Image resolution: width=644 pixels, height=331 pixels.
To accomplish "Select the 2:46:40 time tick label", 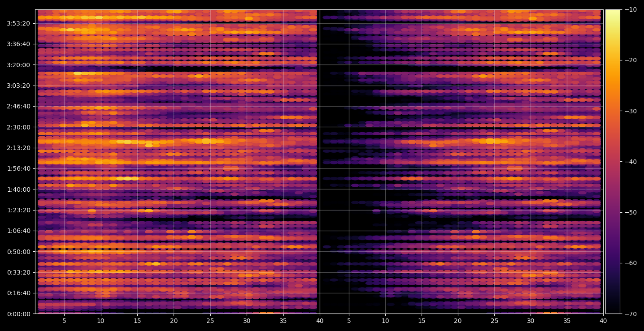I will click(18, 106).
